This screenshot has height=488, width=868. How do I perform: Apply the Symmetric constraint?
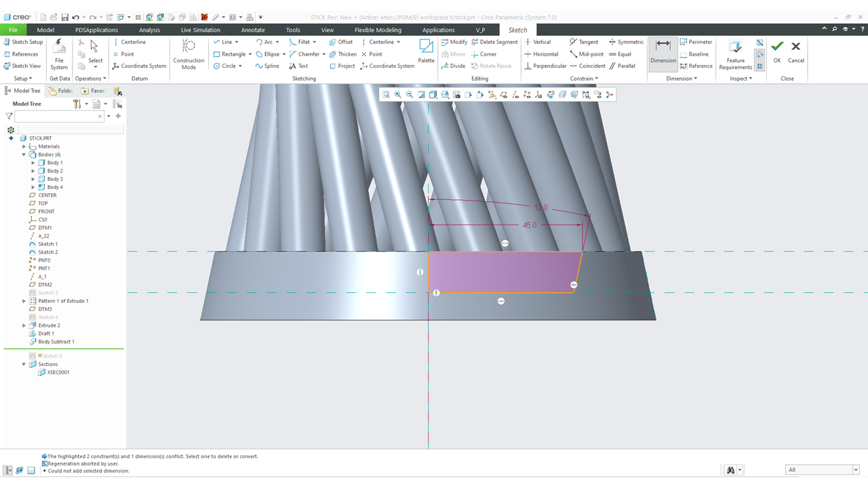pyautogui.click(x=626, y=42)
